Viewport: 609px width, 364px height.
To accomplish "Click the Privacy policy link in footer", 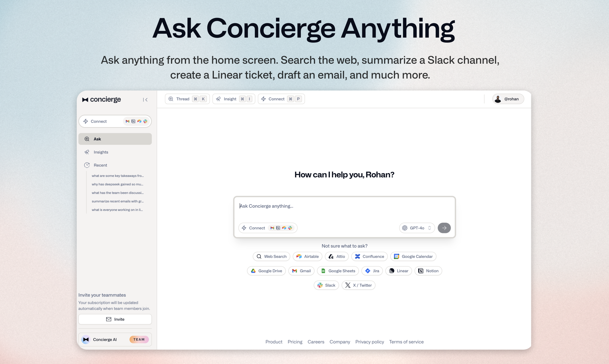I will pyautogui.click(x=369, y=342).
